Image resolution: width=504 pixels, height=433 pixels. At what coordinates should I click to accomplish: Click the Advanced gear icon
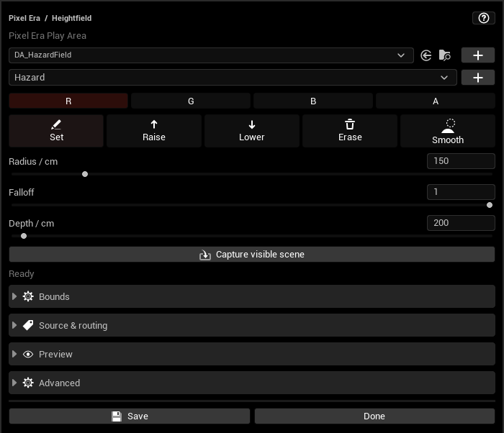coord(28,383)
